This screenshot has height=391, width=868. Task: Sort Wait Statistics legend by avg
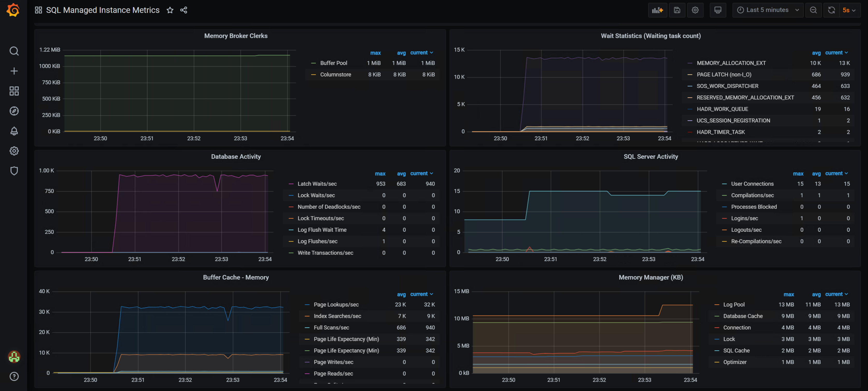pos(816,53)
